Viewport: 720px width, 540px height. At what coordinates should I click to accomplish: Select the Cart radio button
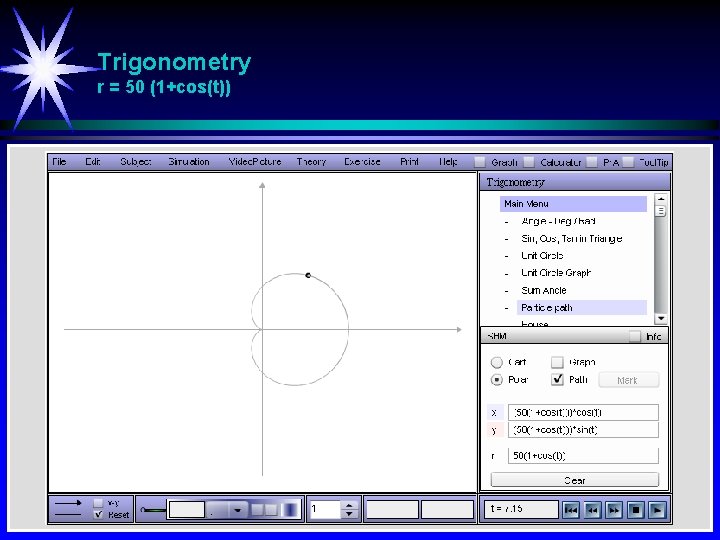click(496, 363)
